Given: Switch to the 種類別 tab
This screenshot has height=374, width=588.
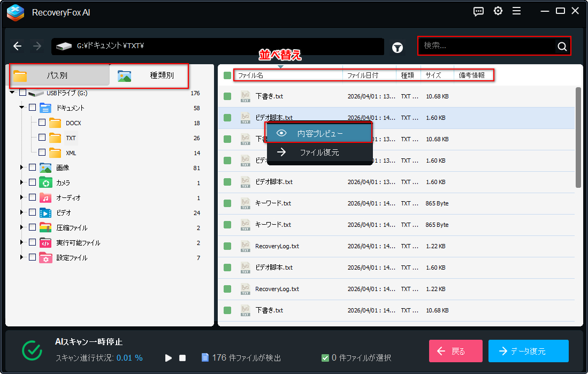Looking at the screenshot, I should coord(149,75).
